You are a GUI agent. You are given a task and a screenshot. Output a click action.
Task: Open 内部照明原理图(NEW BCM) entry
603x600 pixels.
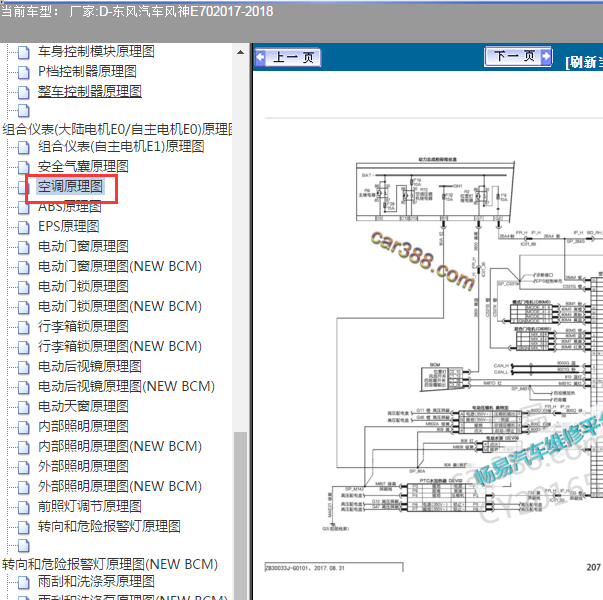pyautogui.click(x=120, y=447)
